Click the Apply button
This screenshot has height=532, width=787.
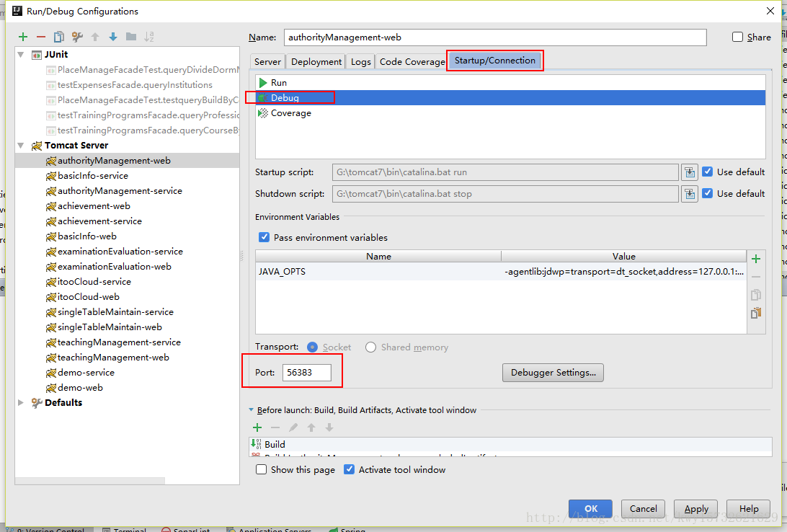695,508
